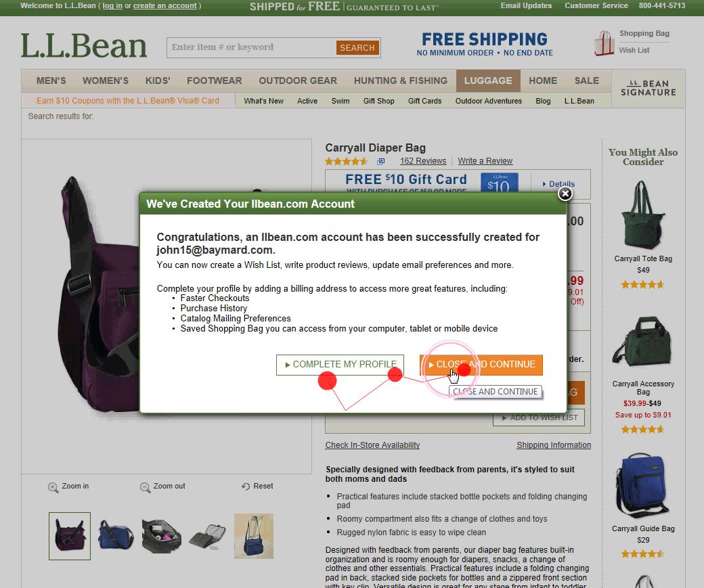The image size is (704, 588).
Task: Select the changing pad thumbnail
Action: pos(207,537)
